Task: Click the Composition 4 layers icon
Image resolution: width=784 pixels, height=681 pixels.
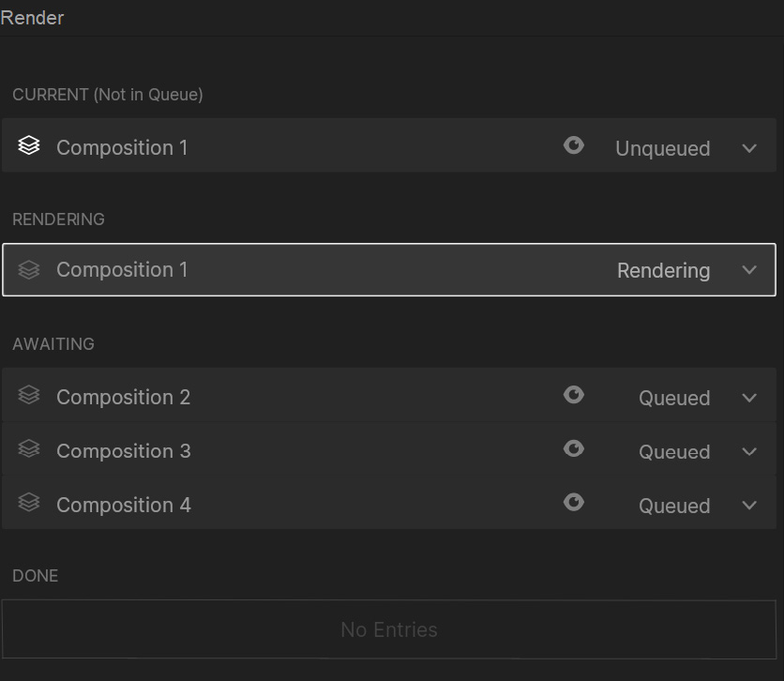Action: tap(29, 503)
